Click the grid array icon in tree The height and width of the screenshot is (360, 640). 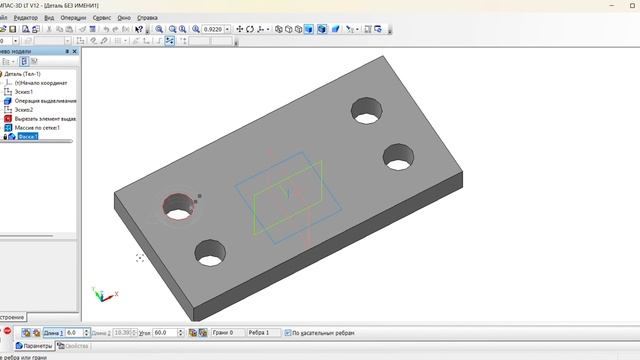pos(8,128)
